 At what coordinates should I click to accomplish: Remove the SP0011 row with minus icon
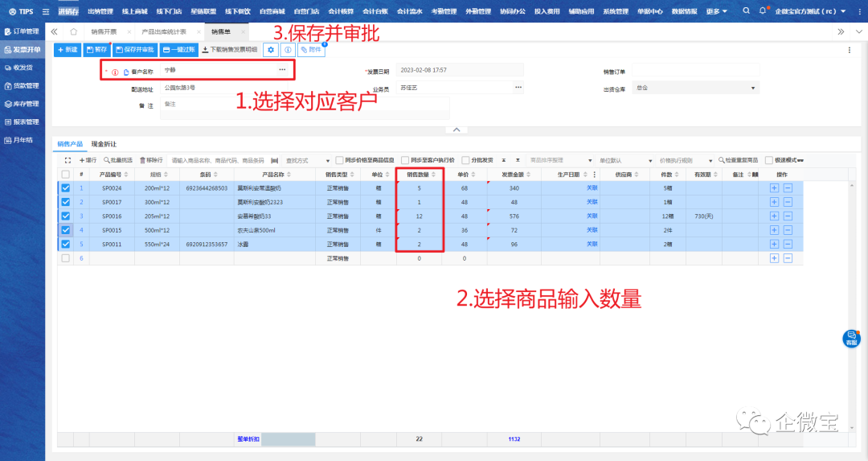788,244
